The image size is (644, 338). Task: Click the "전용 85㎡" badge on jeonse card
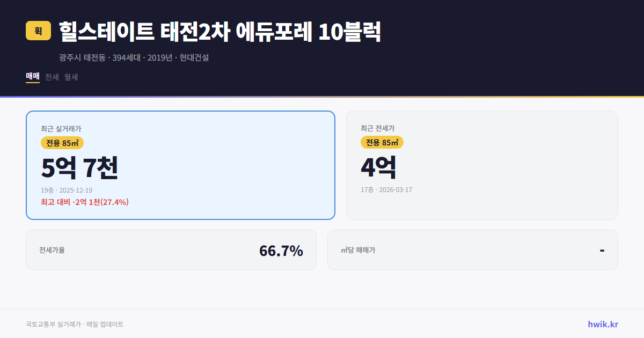(x=383, y=142)
